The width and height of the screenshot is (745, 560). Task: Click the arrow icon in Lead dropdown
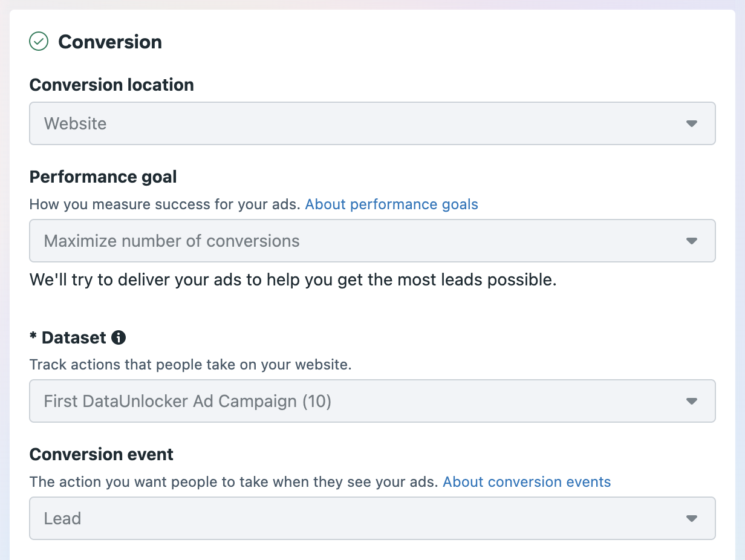[x=692, y=518]
